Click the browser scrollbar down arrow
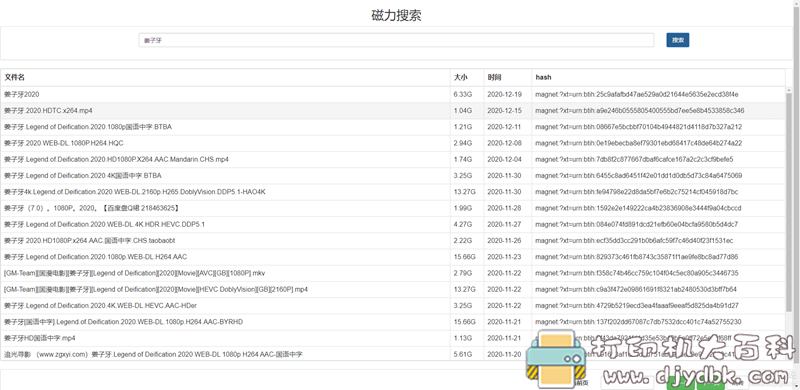This screenshot has width=800, height=390. point(796,385)
